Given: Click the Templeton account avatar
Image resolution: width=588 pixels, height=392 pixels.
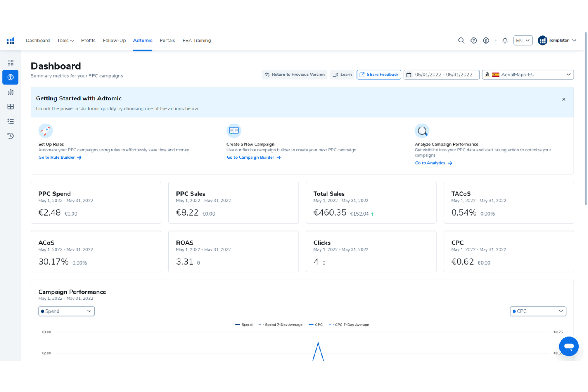Looking at the screenshot, I should (x=542, y=41).
